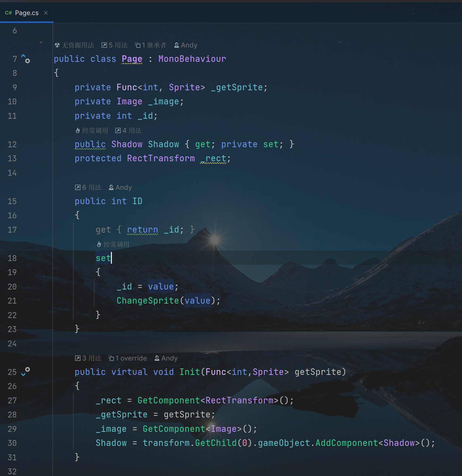Click the '_id' field declaration on line 11
Viewport: 462px width, 476px height.
(145, 116)
